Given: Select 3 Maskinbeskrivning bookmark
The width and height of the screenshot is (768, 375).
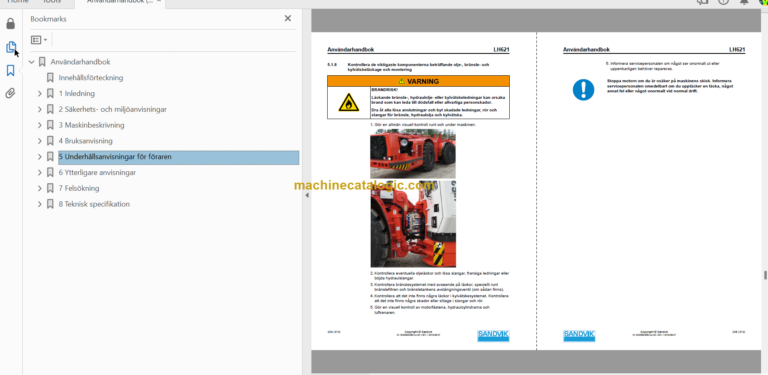Looking at the screenshot, I should (x=92, y=125).
